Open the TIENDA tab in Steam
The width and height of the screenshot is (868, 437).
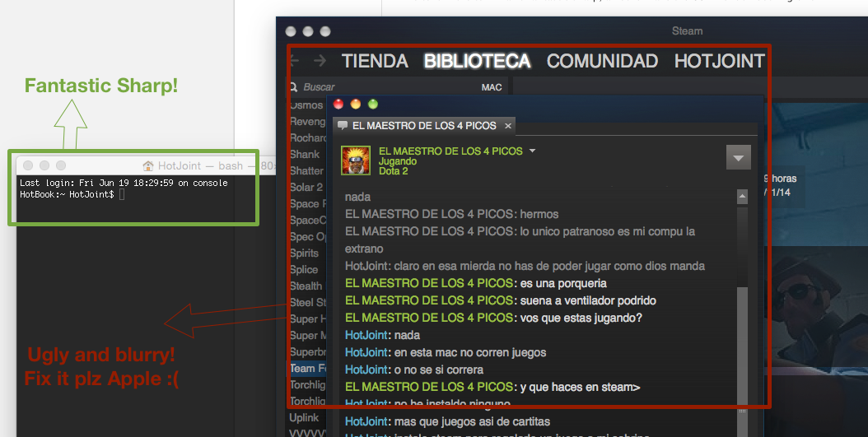tap(375, 61)
